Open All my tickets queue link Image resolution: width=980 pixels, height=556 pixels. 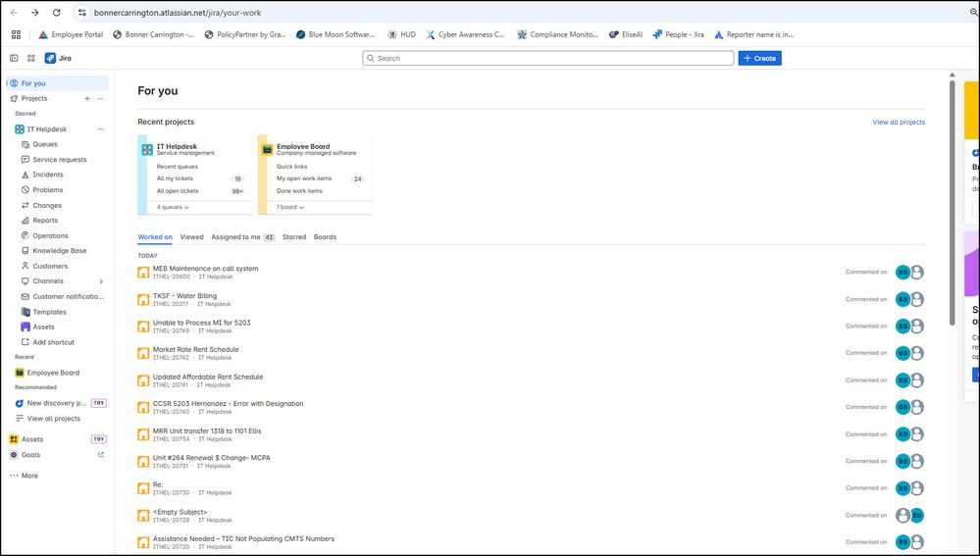[x=175, y=178]
